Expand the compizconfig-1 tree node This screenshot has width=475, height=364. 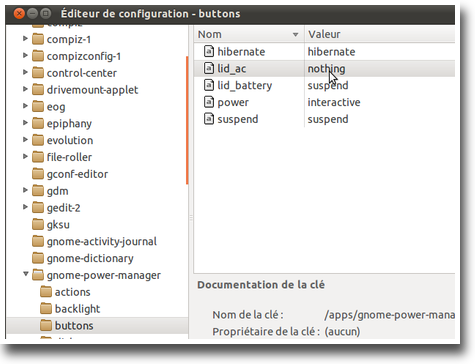point(25,55)
